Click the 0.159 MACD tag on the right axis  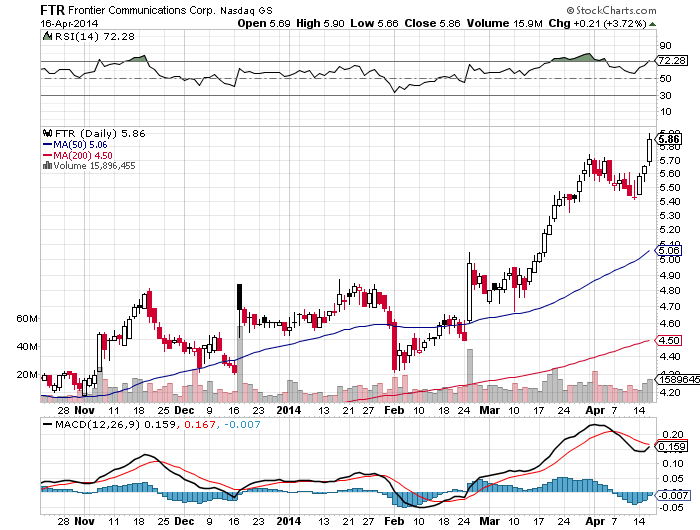(x=671, y=447)
